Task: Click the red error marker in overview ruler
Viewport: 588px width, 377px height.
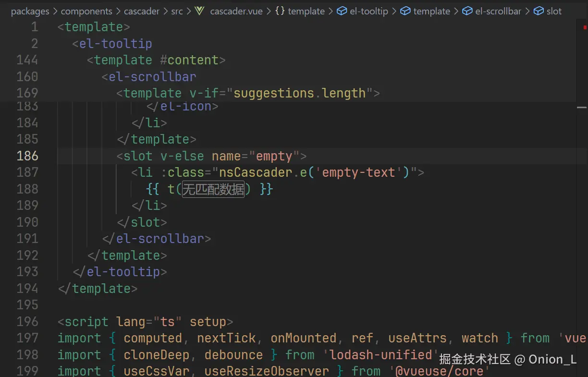Action: 585,27
